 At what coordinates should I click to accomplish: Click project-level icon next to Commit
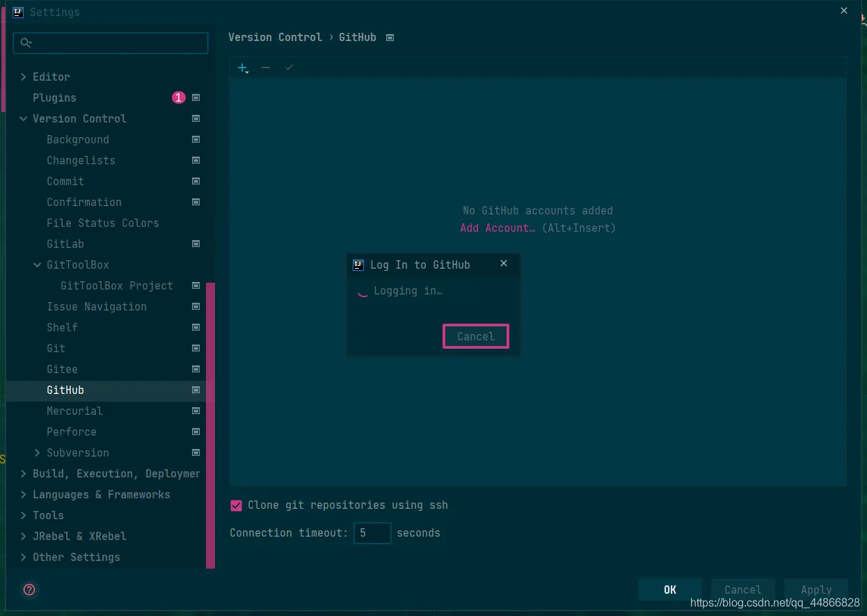[196, 182]
